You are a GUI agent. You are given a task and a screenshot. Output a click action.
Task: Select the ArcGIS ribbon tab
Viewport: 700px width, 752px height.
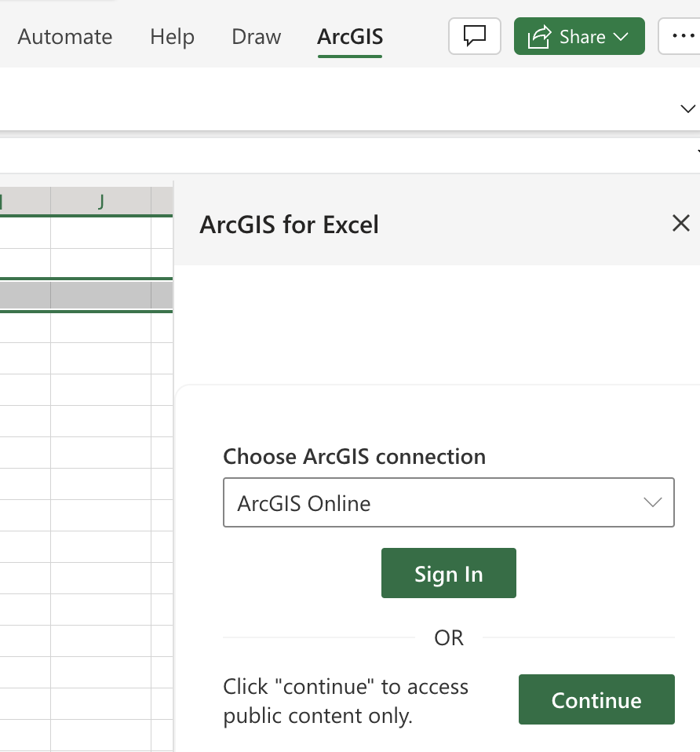click(350, 37)
